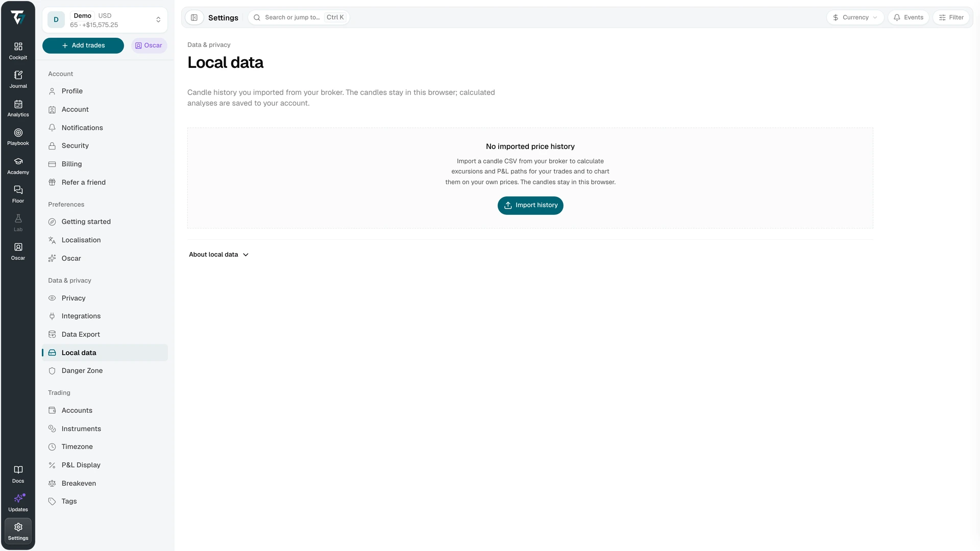Click the Settings gear icon
Screen dimensions: 980x551
coord(18,532)
